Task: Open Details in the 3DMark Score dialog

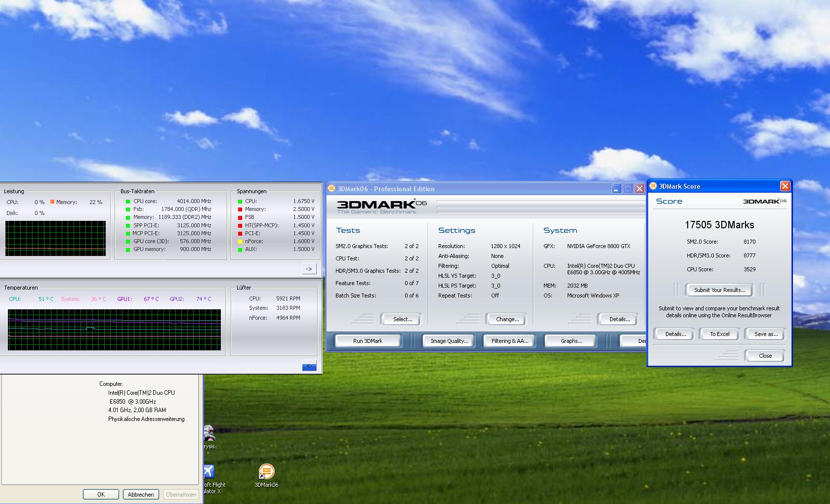Action: click(x=675, y=334)
